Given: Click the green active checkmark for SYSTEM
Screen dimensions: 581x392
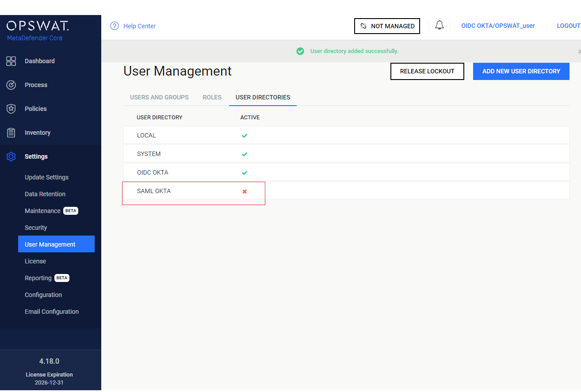Looking at the screenshot, I should 245,154.
